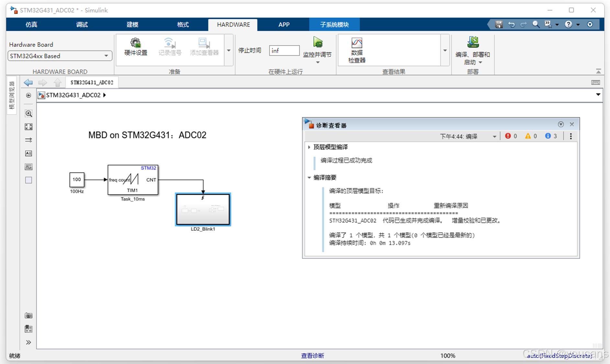Navigate back with the blue arrow

(x=28, y=83)
